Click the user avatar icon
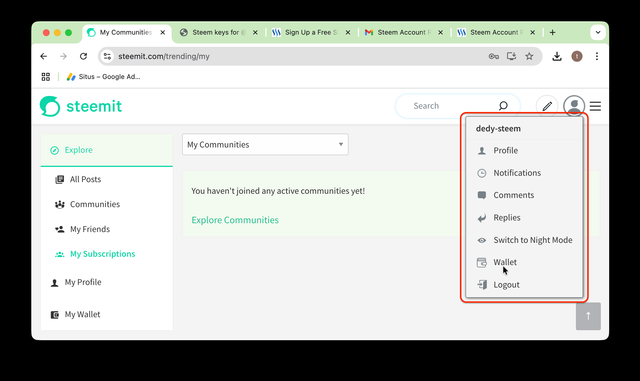This screenshot has width=640, height=381. 574,106
